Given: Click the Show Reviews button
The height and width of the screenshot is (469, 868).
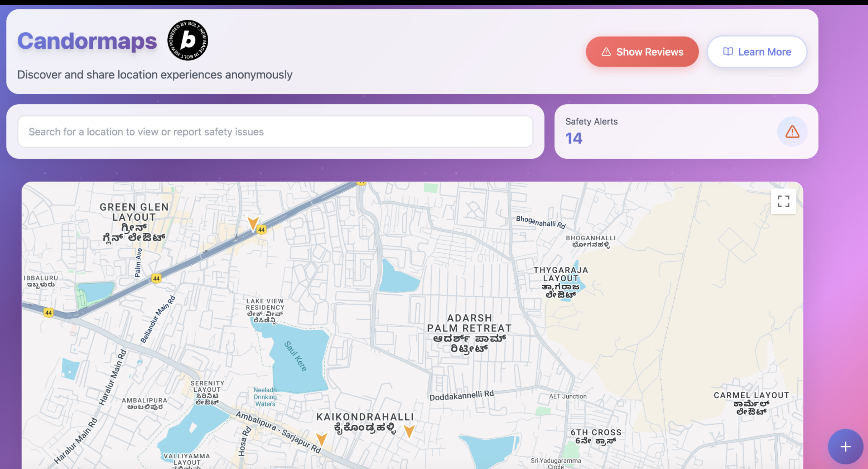Looking at the screenshot, I should [642, 52].
